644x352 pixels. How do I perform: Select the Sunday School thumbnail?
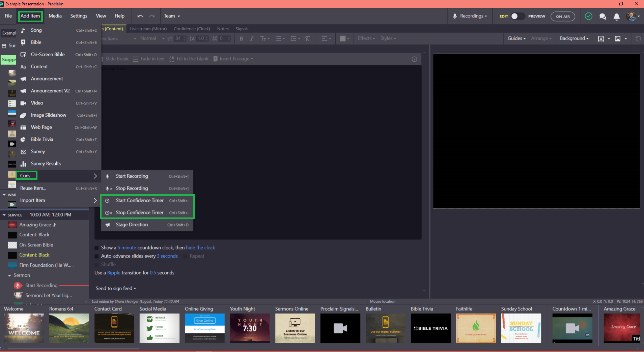521,328
